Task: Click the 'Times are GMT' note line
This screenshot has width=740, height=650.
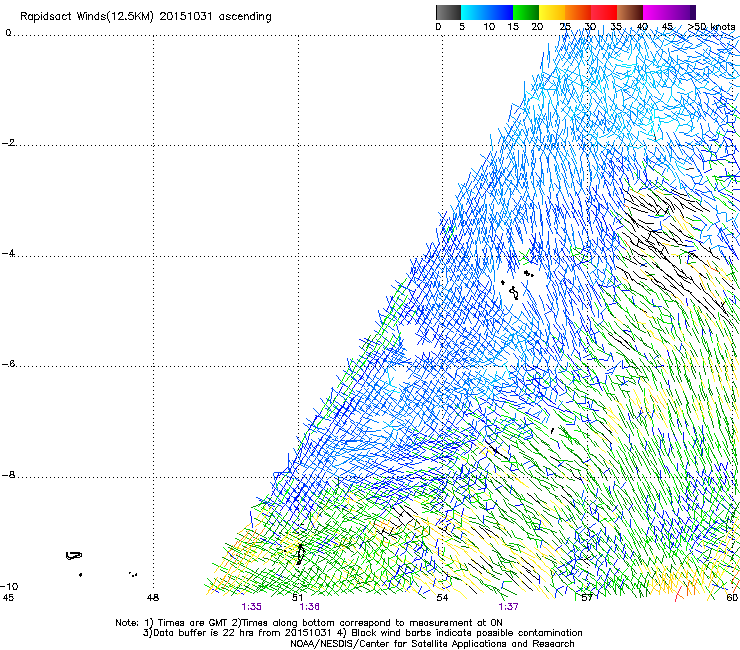Action: pos(309,623)
